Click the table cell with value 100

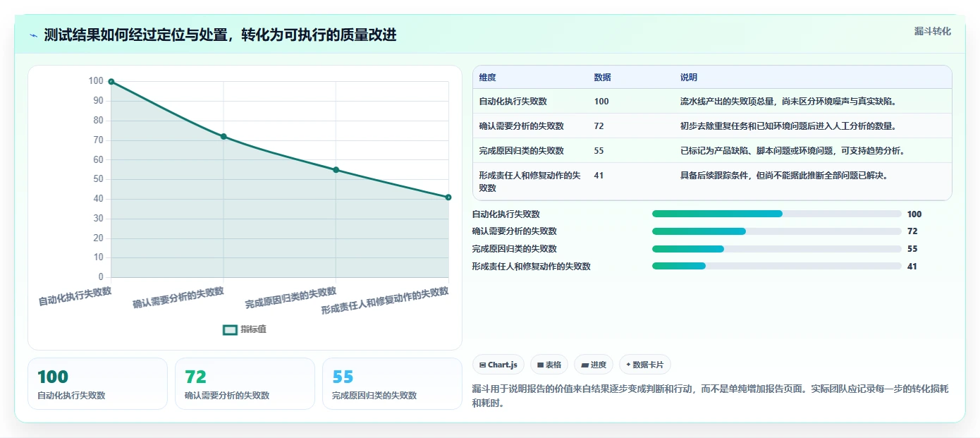601,102
